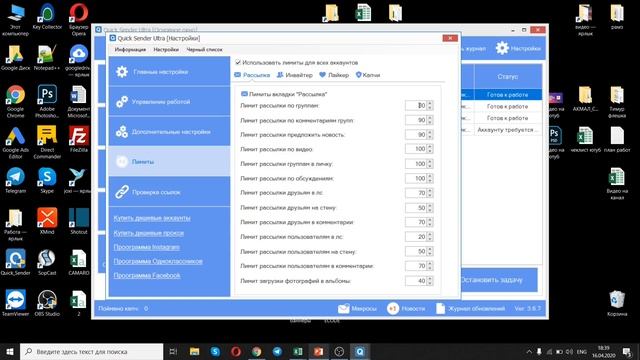Open Opera browser desktop shortcut
Screen dimensions: 640x360
tap(78, 19)
